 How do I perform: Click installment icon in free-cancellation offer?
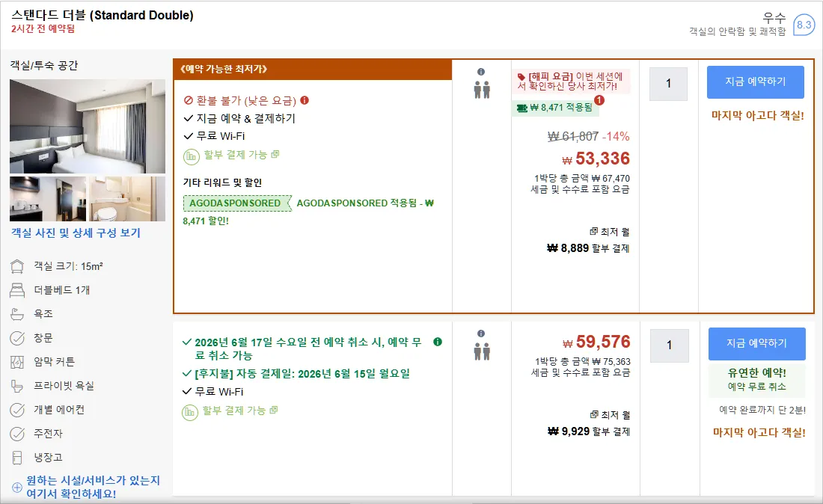pyautogui.click(x=190, y=412)
